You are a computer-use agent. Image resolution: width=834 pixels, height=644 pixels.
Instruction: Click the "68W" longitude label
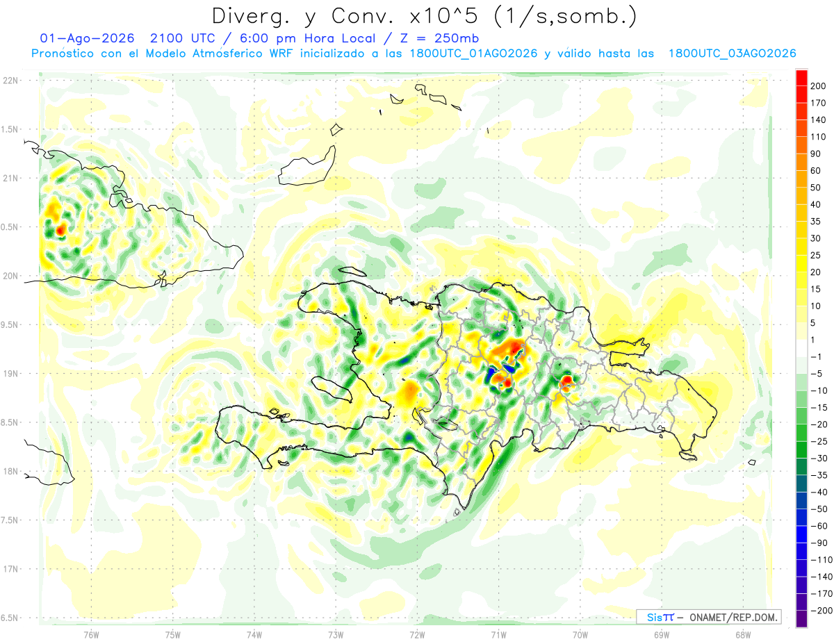(x=743, y=634)
